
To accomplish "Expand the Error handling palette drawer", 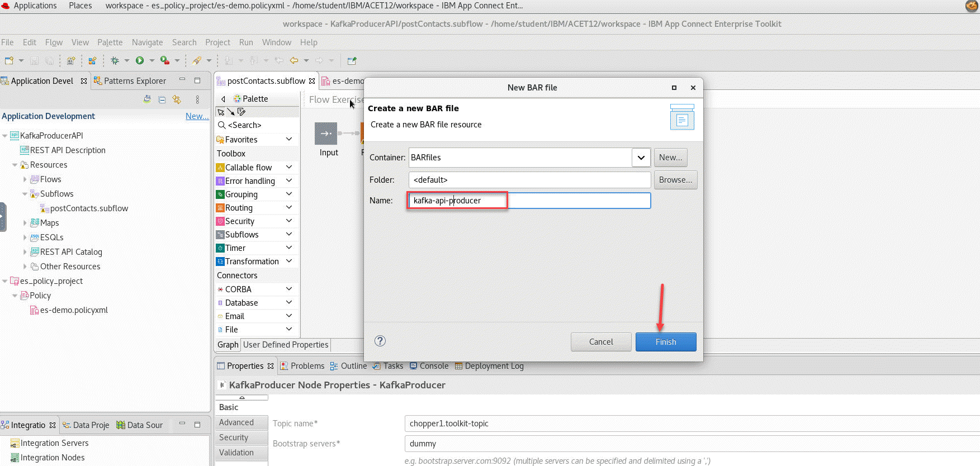I will (289, 180).
